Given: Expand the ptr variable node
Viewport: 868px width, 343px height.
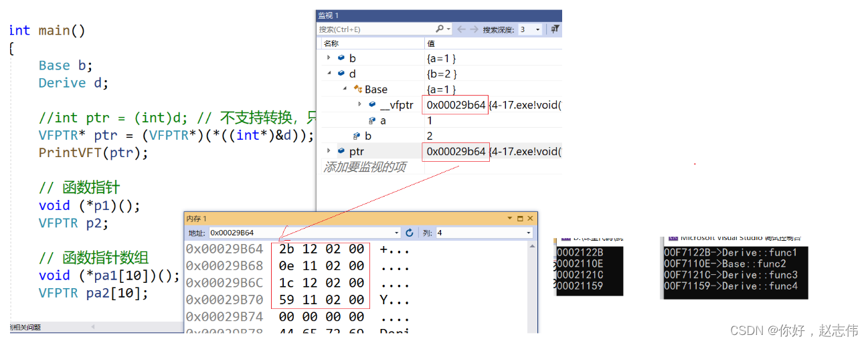Looking at the screenshot, I should 329,151.
